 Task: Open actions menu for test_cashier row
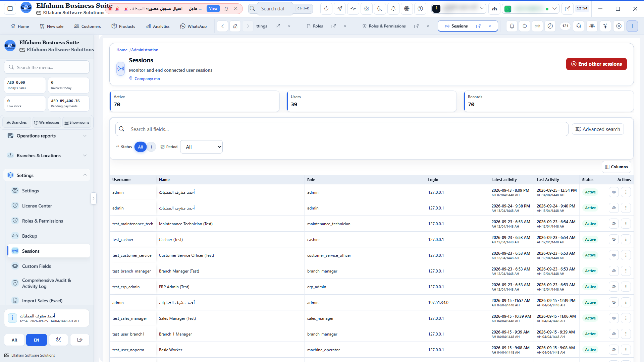click(x=626, y=239)
